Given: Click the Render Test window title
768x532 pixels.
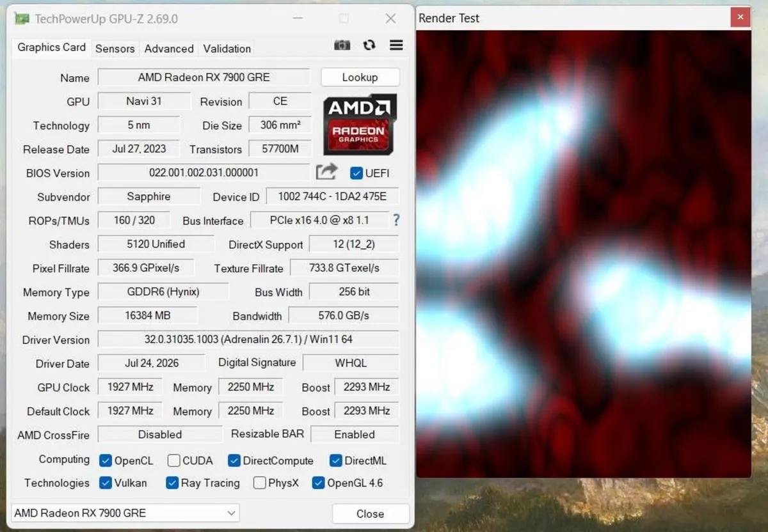Looking at the screenshot, I should click(x=449, y=18).
